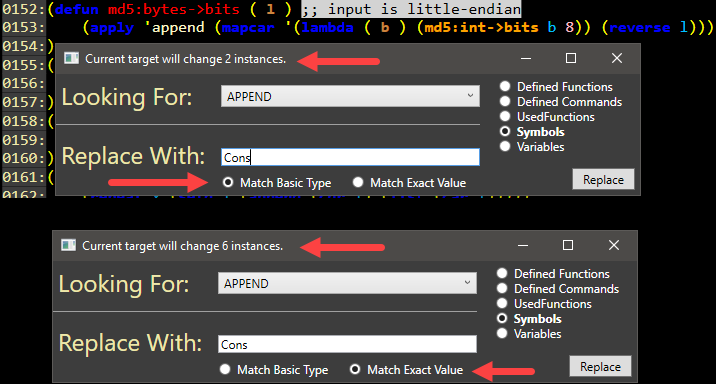This screenshot has height=384, width=716.
Task: Minimize the lower replace dialog
Action: [x=523, y=245]
